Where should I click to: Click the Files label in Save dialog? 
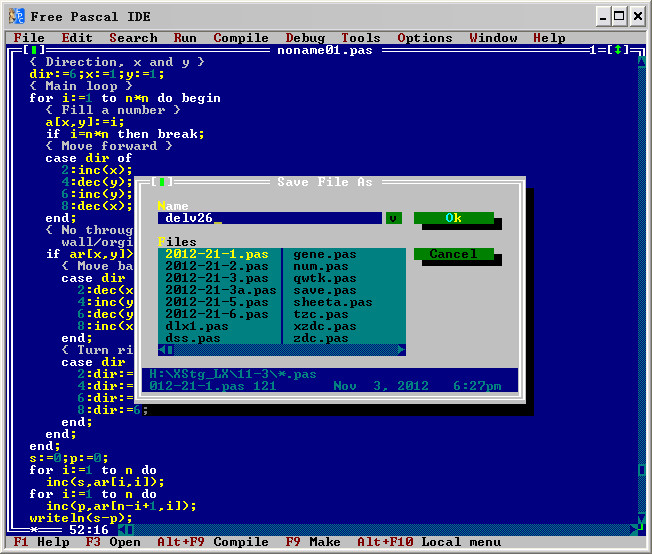click(177, 242)
